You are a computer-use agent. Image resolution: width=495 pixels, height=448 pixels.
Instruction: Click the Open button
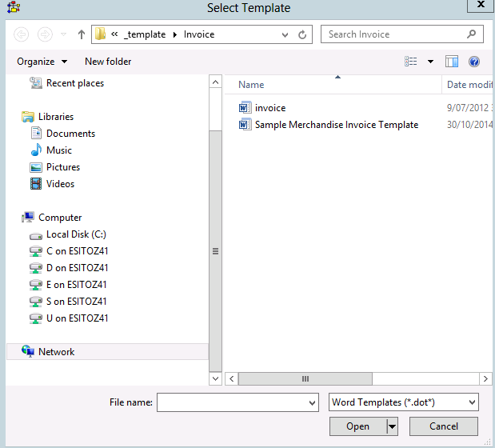pyautogui.click(x=357, y=426)
